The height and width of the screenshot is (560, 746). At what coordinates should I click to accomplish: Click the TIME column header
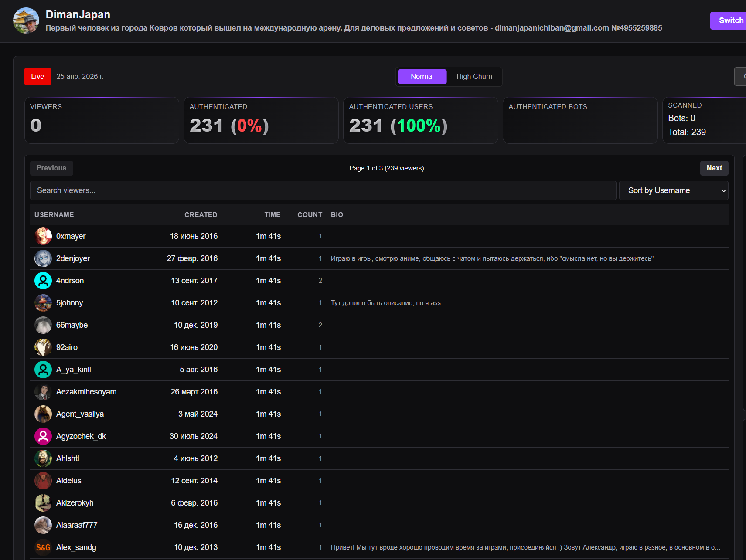coord(272,215)
